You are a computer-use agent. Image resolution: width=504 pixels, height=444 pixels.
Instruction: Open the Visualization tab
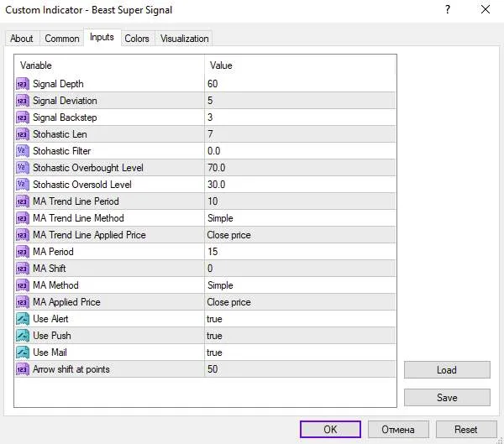[185, 39]
